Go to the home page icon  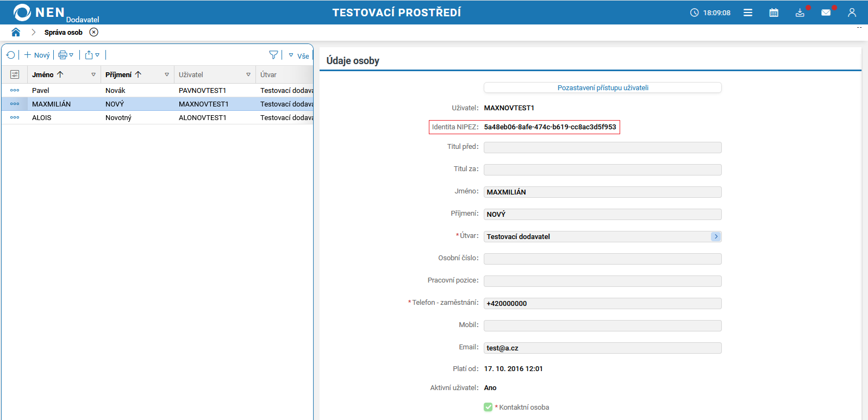16,32
